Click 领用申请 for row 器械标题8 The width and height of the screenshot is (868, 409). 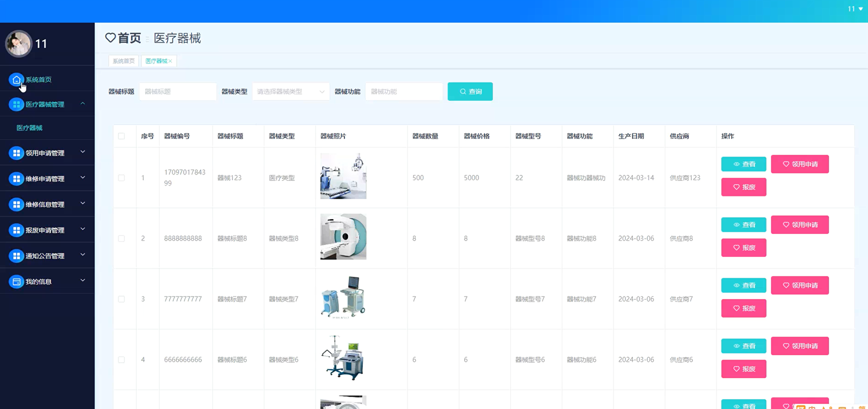pos(800,225)
